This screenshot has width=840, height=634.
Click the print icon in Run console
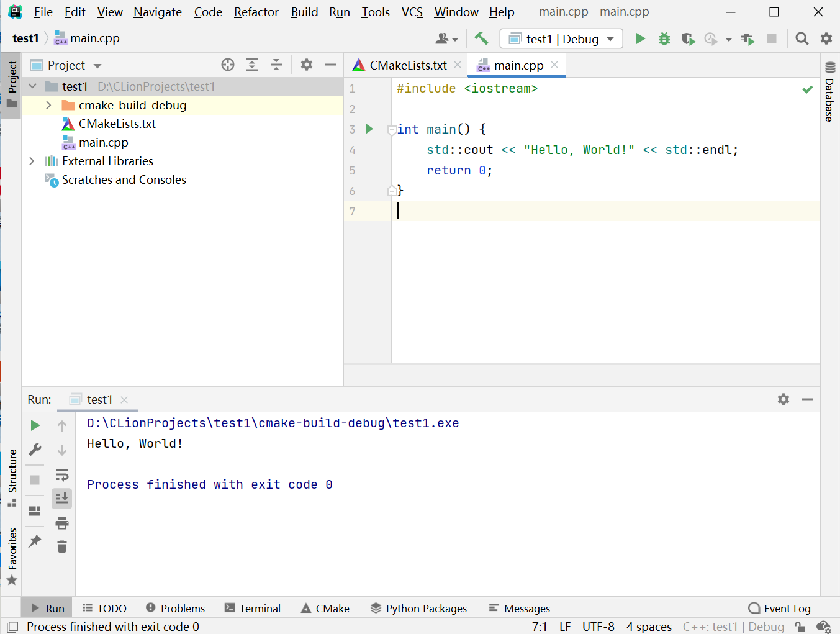tap(62, 523)
